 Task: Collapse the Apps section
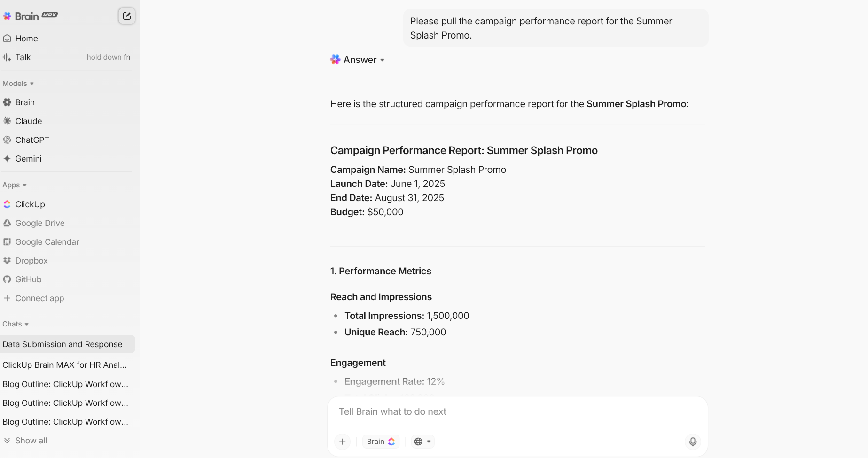[x=15, y=185]
